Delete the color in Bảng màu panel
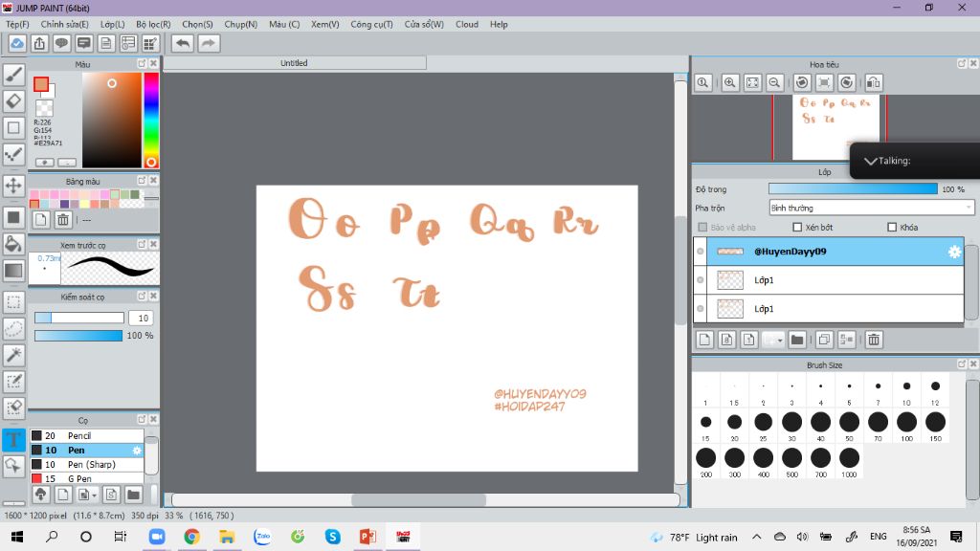Image resolution: width=980 pixels, height=551 pixels. click(63, 219)
